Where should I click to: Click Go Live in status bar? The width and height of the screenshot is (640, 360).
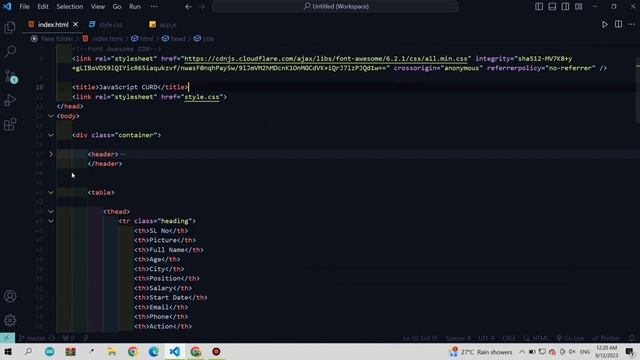570,338
